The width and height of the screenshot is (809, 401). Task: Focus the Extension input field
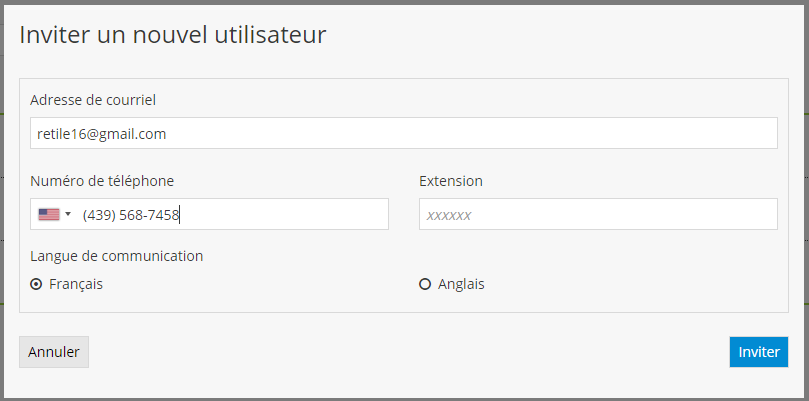tap(597, 214)
